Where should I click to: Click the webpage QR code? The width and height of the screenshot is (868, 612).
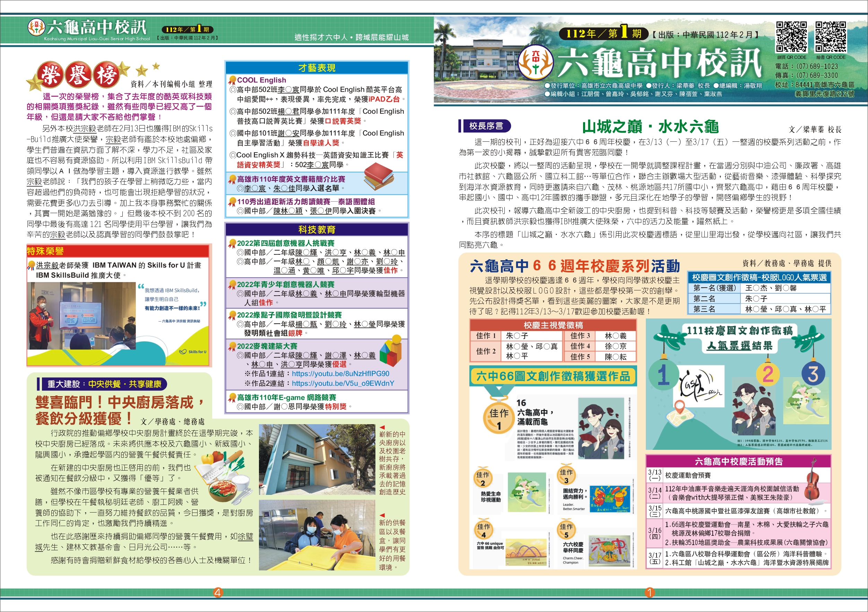[791, 37]
